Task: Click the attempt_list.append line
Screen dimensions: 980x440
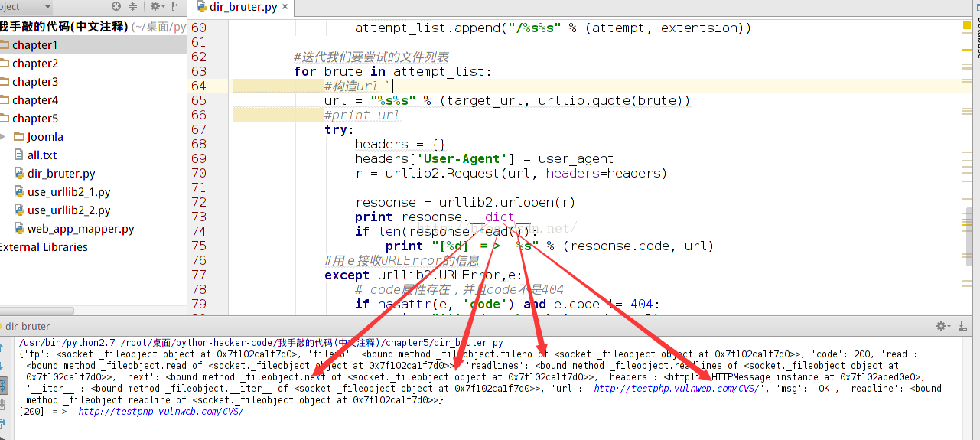Action: coord(553,28)
